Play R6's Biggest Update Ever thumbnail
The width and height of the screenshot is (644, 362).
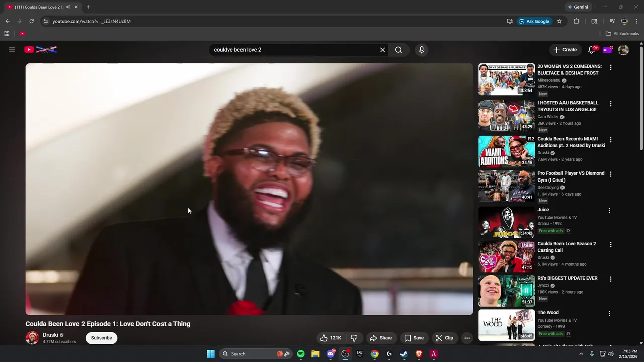click(507, 291)
